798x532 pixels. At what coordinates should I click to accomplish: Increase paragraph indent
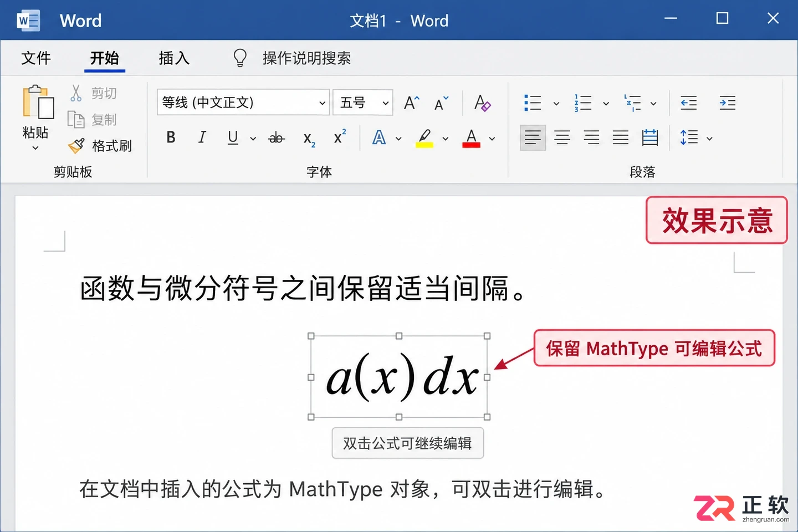[728, 103]
